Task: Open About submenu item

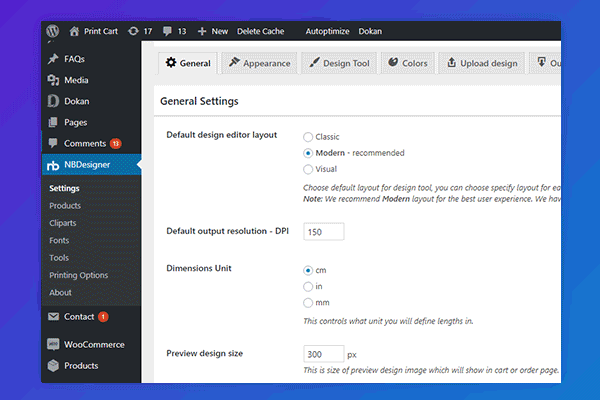Action: pos(60,292)
